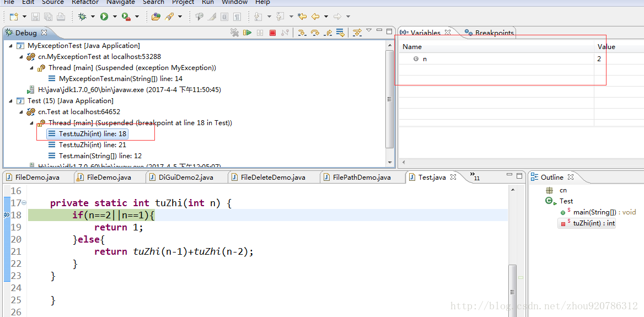
Task: Click the Previous Annotation icon
Action: [281, 17]
